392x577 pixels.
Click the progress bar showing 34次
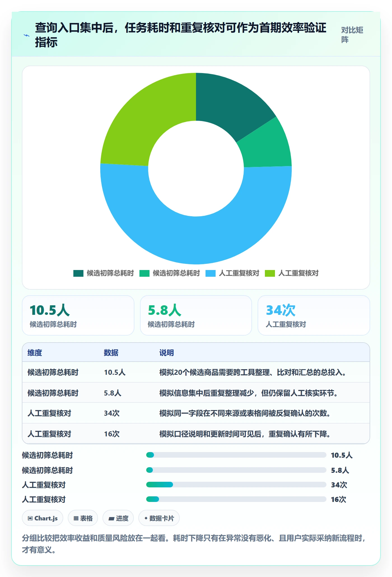click(x=236, y=485)
